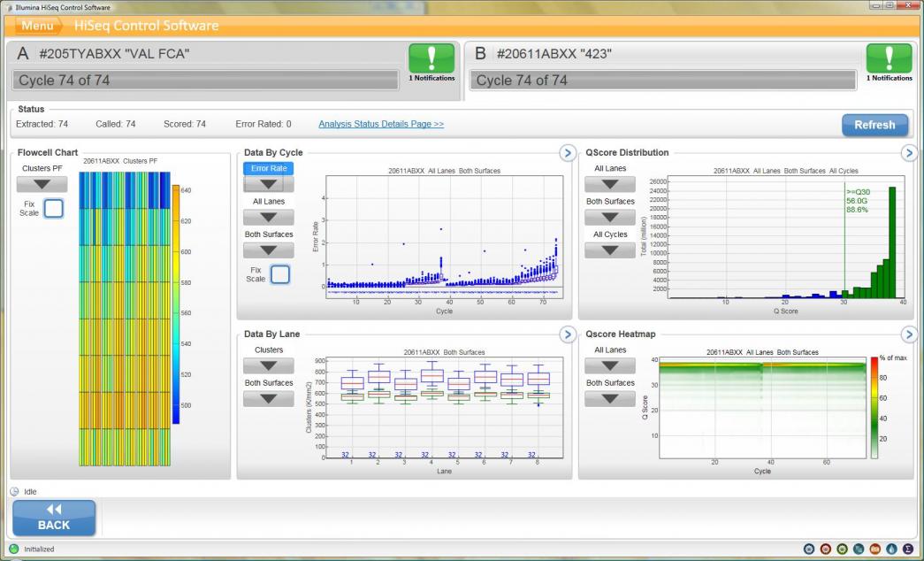Click the green Initialized status indicator
Viewport: 924px width, 561px height.
(x=14, y=549)
